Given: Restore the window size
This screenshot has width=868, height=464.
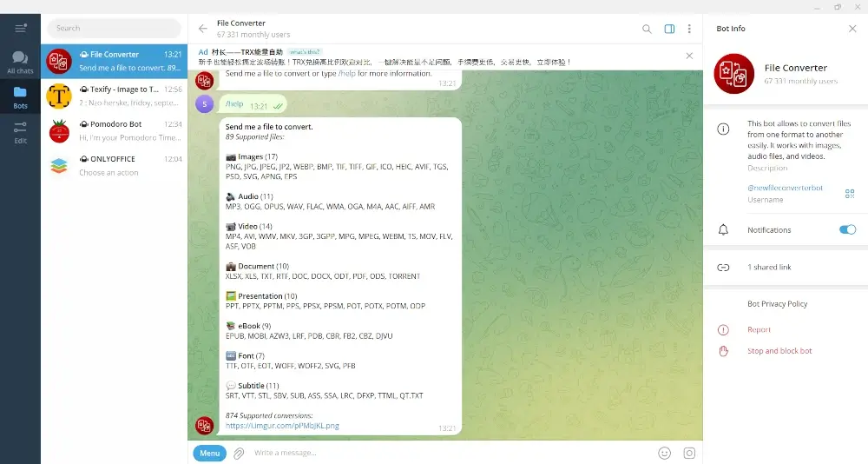Looking at the screenshot, I should coord(838,7).
